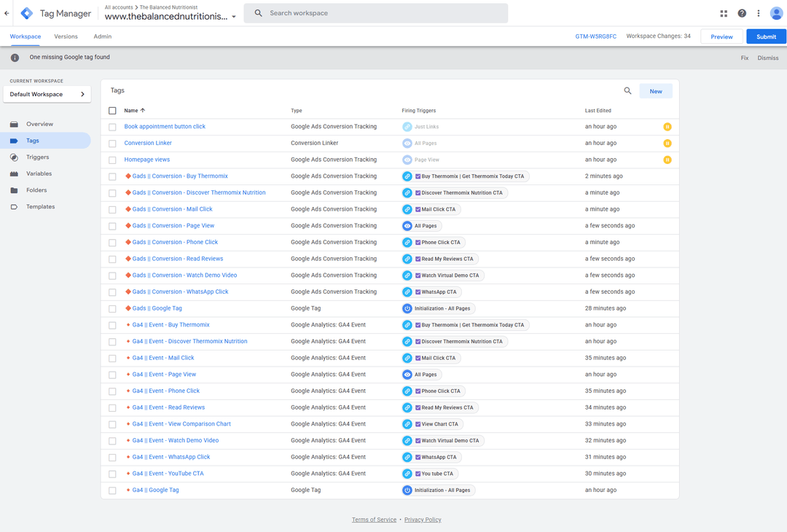Sort by the Type column header
This screenshot has width=787, height=532.
point(296,111)
